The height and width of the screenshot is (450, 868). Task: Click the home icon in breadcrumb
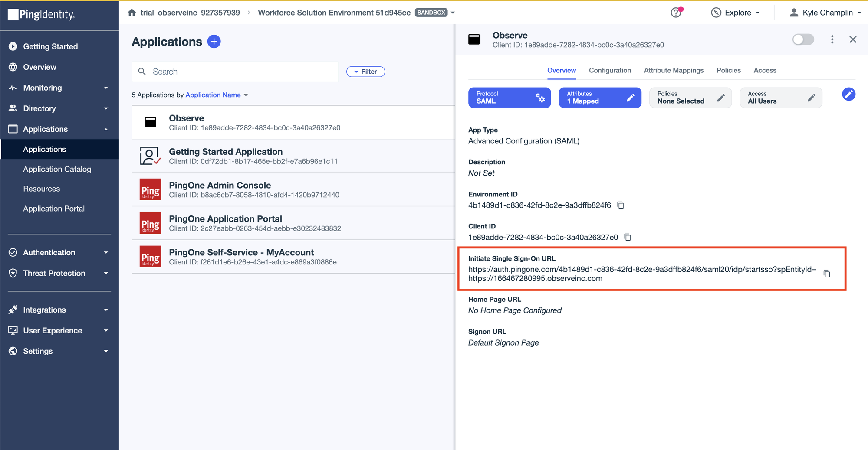pos(132,13)
